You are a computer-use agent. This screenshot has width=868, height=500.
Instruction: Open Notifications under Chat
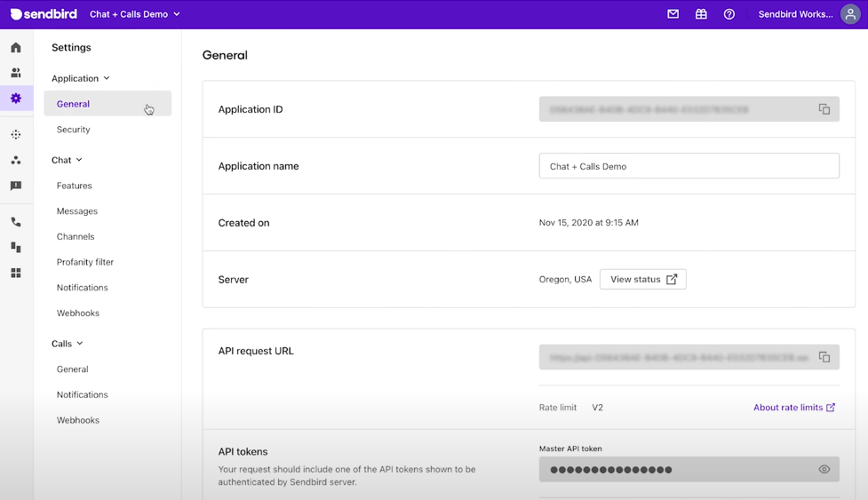point(82,287)
